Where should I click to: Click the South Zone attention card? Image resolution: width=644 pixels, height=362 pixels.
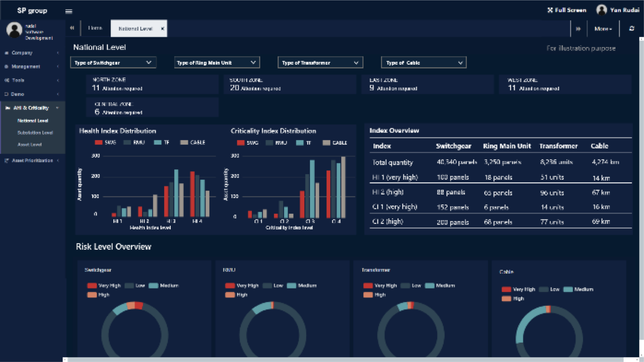pyautogui.click(x=289, y=84)
